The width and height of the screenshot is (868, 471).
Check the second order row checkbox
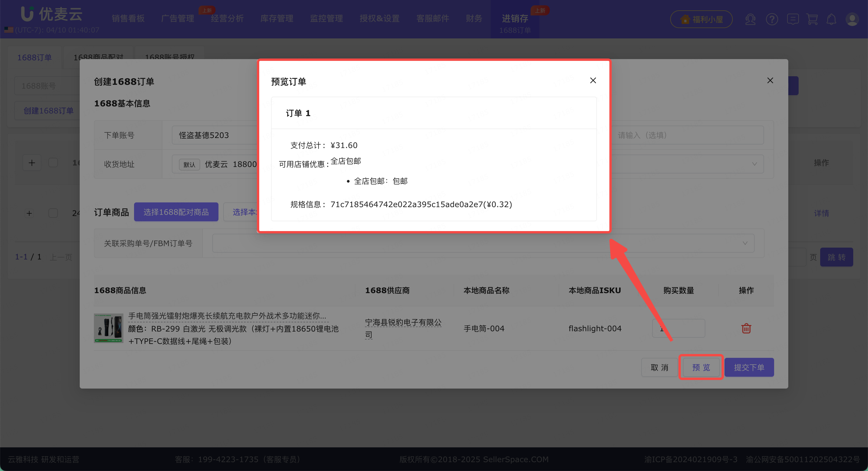click(53, 213)
